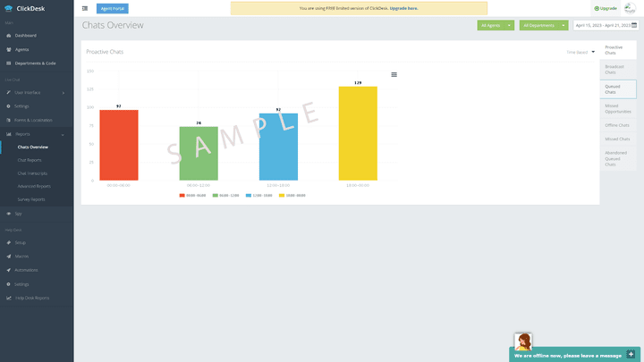Click the 'leave a message' chat bar

574,355
